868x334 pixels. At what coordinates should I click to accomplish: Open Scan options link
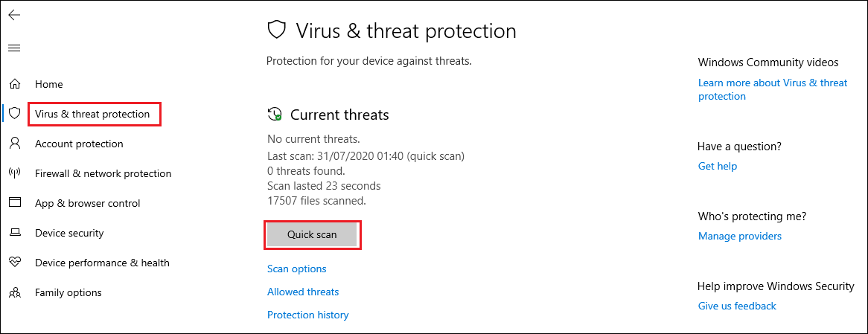coord(296,269)
